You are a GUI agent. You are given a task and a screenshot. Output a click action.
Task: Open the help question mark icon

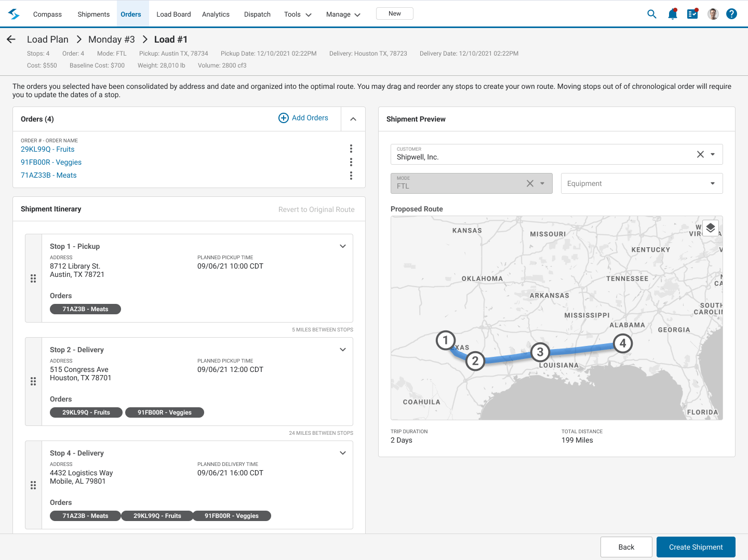(x=732, y=14)
